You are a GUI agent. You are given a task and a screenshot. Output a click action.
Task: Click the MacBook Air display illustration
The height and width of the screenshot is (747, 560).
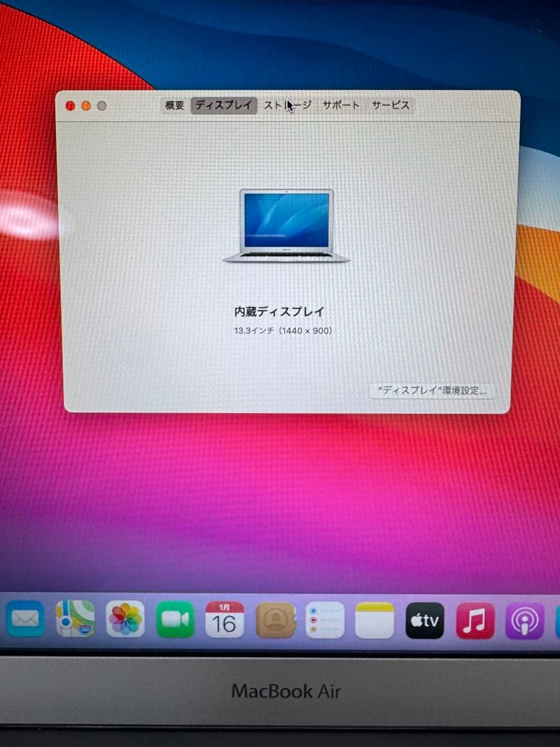(285, 225)
